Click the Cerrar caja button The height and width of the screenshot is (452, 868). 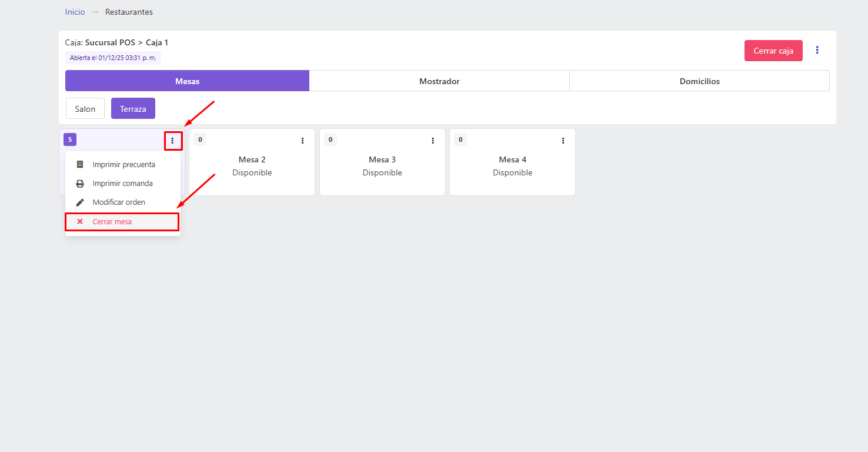click(x=773, y=51)
